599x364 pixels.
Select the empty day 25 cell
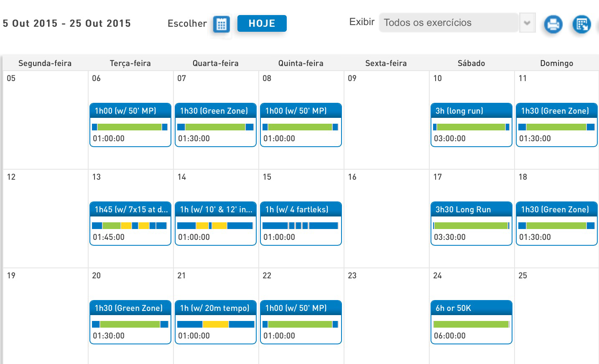(x=556, y=318)
